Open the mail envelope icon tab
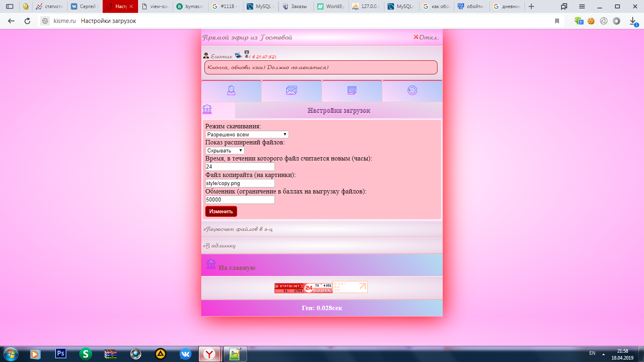This screenshot has height=362, width=644. [291, 90]
